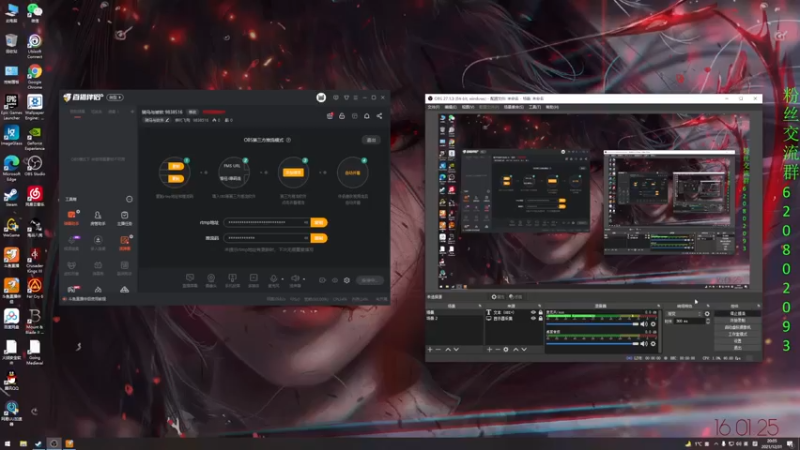
Task: Reveal the hidden stream key with its eye icon
Action: pos(306,238)
